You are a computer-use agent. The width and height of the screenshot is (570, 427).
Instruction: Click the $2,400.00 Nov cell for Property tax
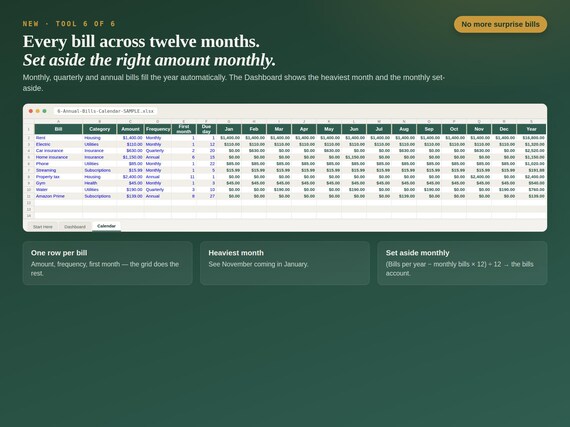(479, 177)
